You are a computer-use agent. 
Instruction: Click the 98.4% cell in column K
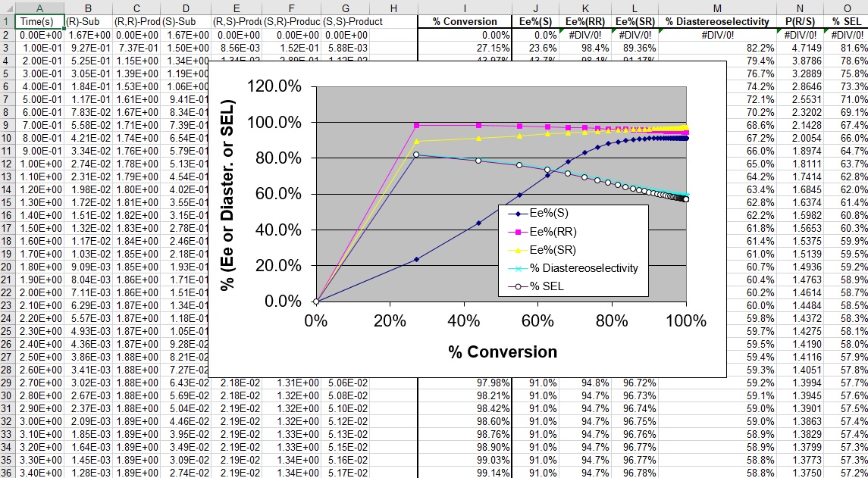[585, 48]
